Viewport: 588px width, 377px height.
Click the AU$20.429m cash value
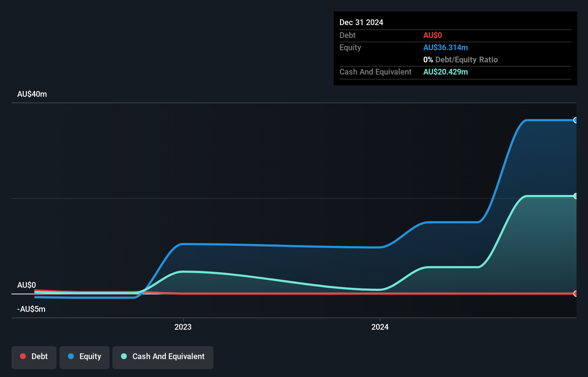[445, 72]
